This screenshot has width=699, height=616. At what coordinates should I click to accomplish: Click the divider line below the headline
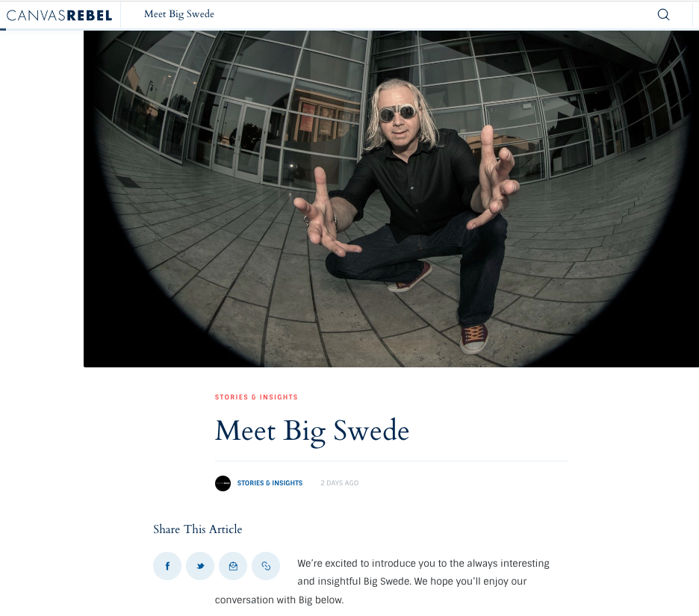point(391,461)
